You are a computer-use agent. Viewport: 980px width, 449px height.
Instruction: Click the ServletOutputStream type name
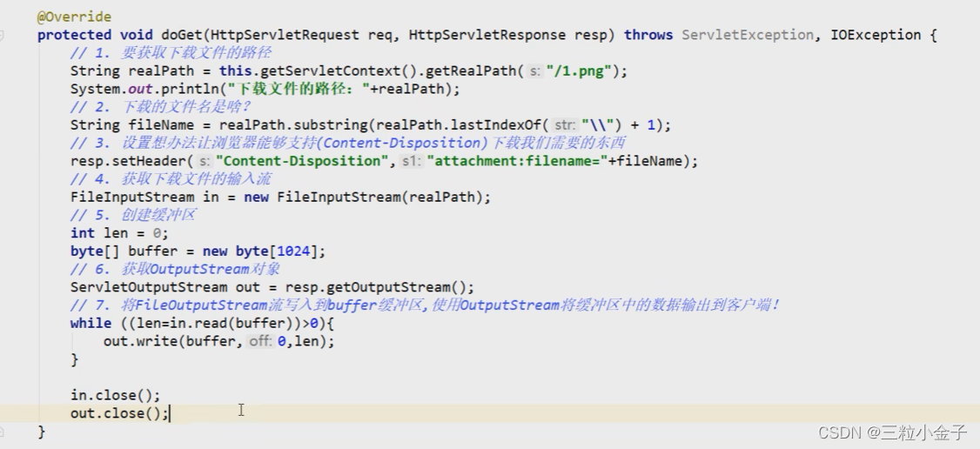[149, 287]
